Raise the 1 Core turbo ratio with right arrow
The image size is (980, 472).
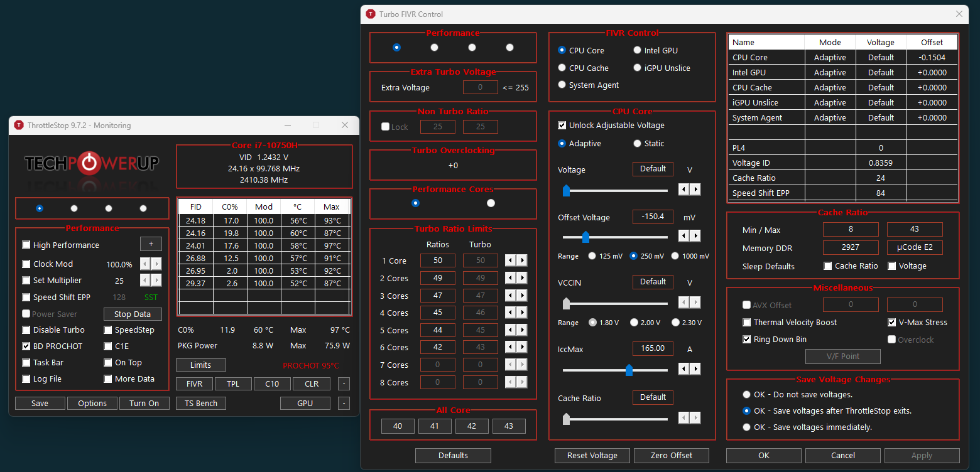point(522,260)
